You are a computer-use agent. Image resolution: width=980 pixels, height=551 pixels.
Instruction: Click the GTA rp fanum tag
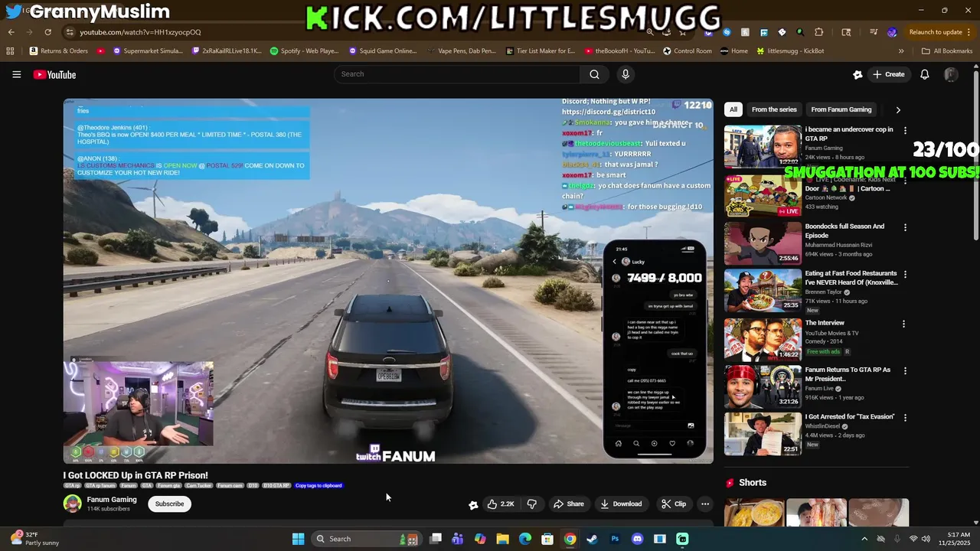point(100,485)
